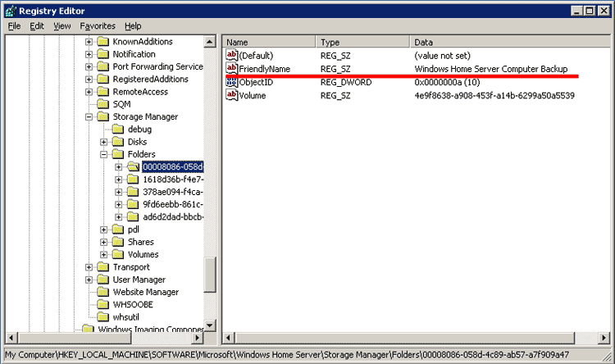
Task: Click the tree pane scroll right arrow
Action: click(x=198, y=338)
